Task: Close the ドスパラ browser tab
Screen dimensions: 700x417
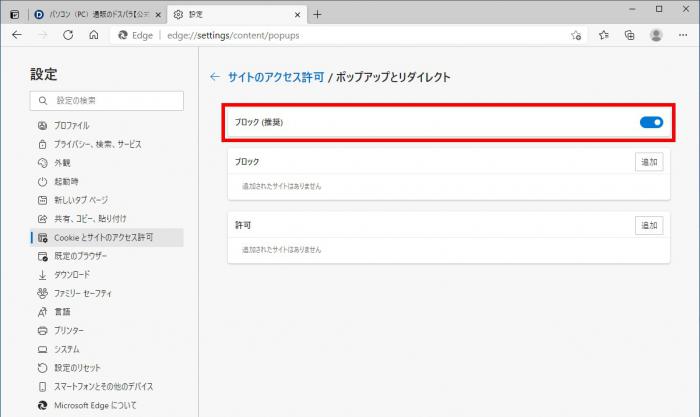Action: [158, 15]
